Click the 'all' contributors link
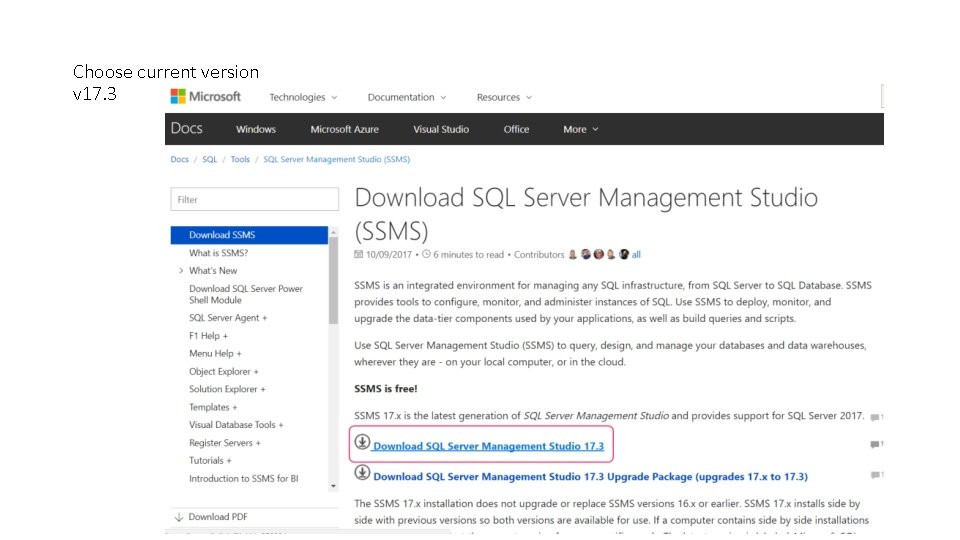This screenshot has height=540, width=960. coord(636,255)
